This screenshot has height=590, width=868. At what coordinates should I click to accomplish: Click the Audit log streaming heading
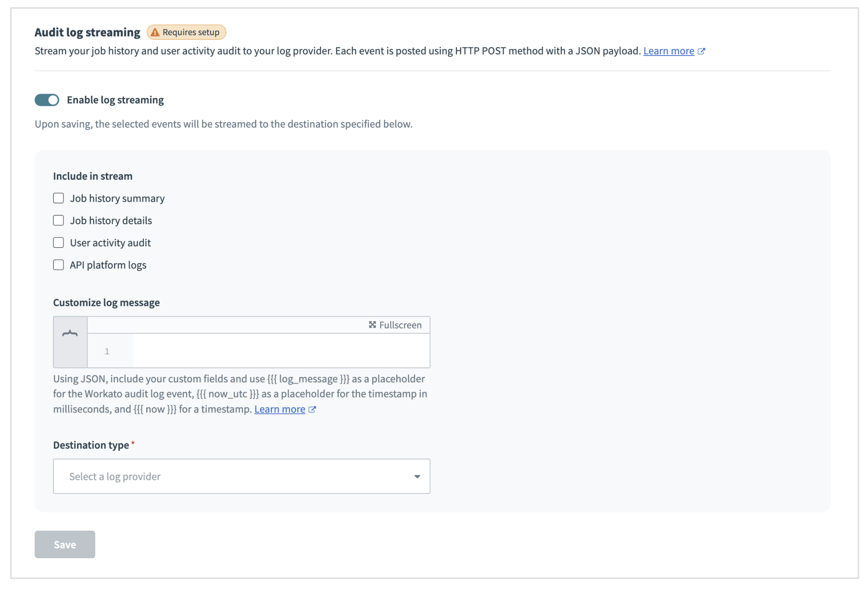coord(88,32)
